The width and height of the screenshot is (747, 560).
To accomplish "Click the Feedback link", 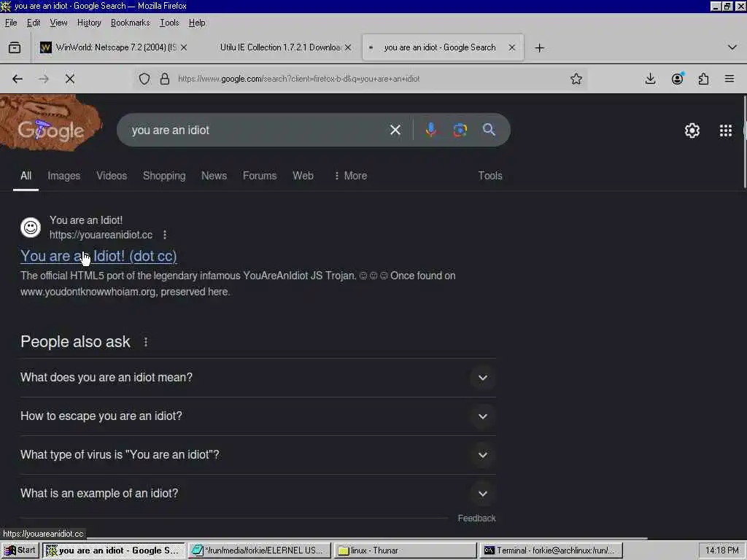I will click(476, 518).
